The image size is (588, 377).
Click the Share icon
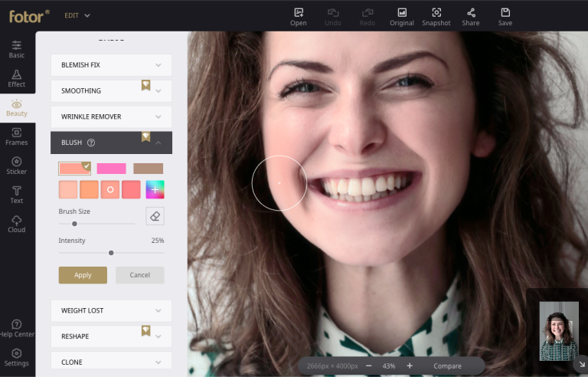coord(471,17)
